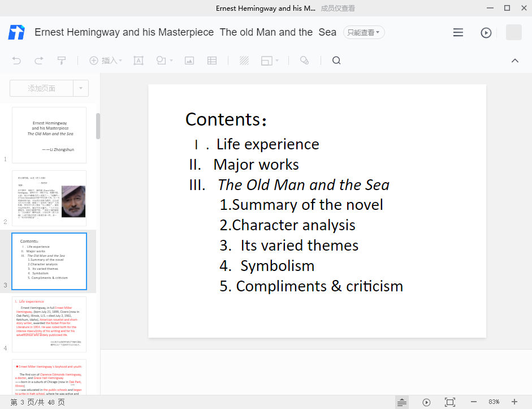Collapse the toolbar with the chevron-up arrow
The width and height of the screenshot is (532, 409).
(514, 61)
